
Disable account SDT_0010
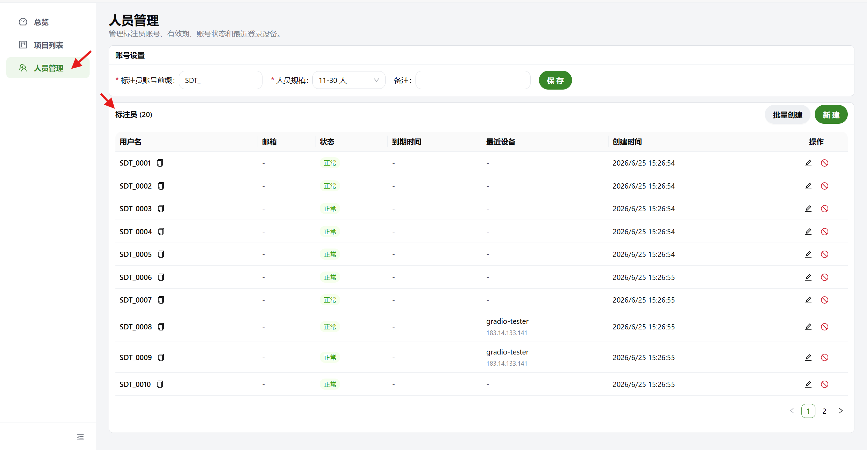tap(824, 384)
